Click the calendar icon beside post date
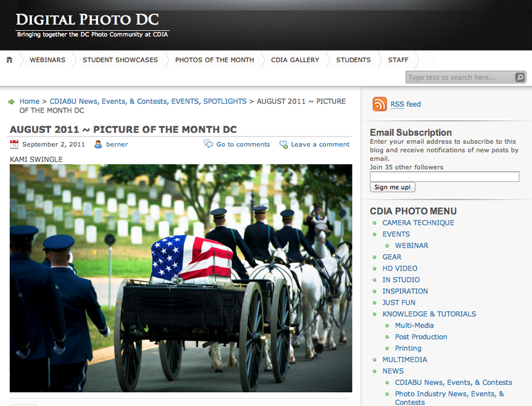This screenshot has width=532, height=406. point(14,144)
